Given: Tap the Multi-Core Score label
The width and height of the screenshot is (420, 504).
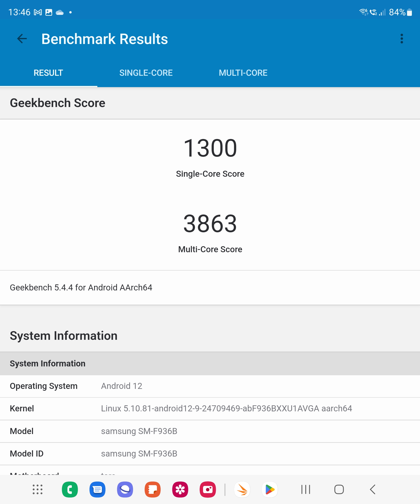Looking at the screenshot, I should tap(210, 249).
